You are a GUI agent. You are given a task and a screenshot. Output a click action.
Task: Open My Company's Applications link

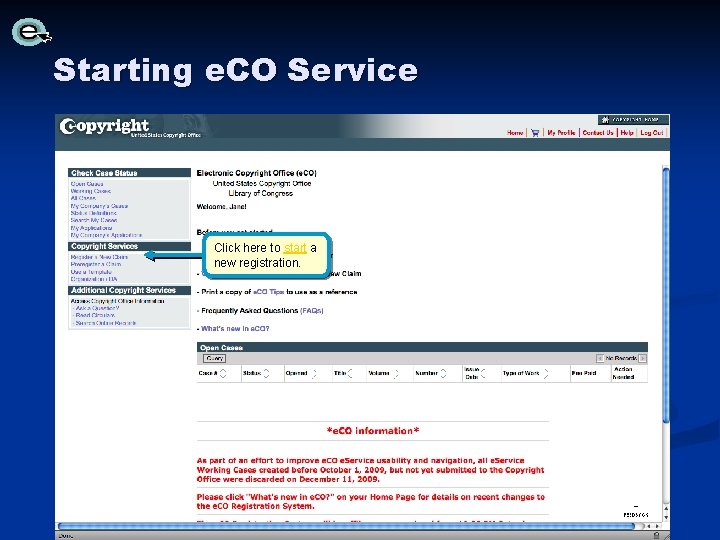tap(106, 235)
